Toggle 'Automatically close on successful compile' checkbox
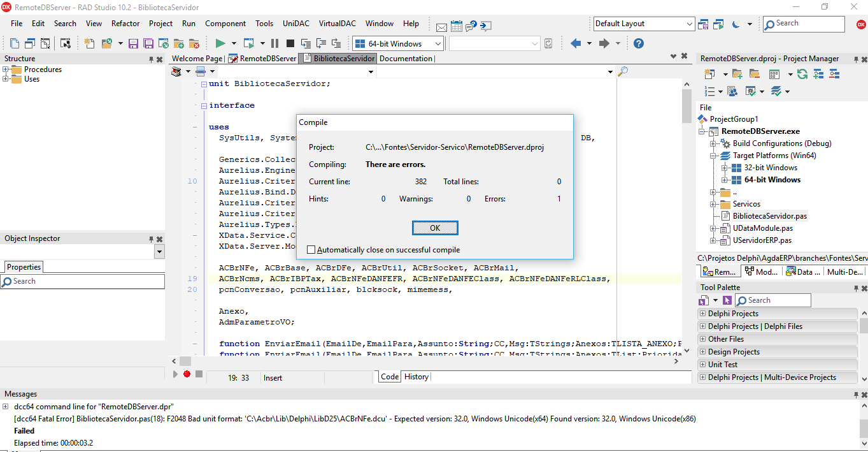 tap(311, 250)
